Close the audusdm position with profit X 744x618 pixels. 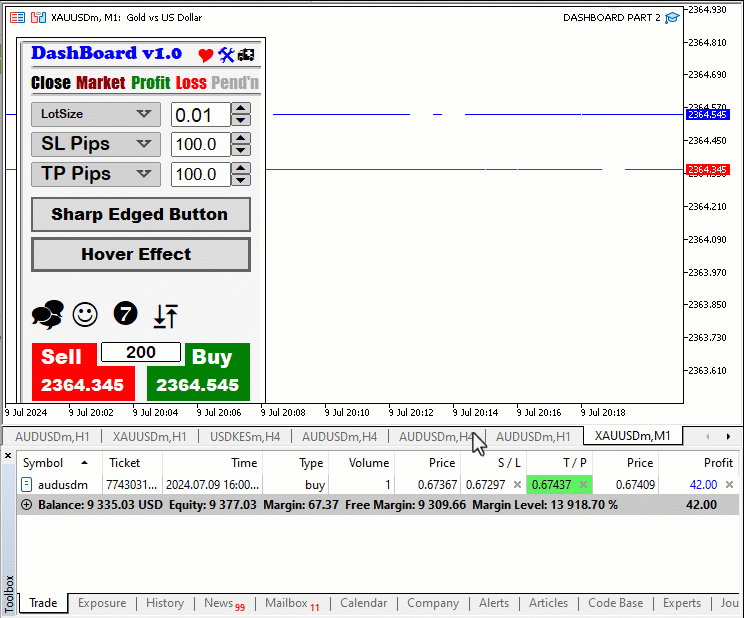tap(729, 485)
